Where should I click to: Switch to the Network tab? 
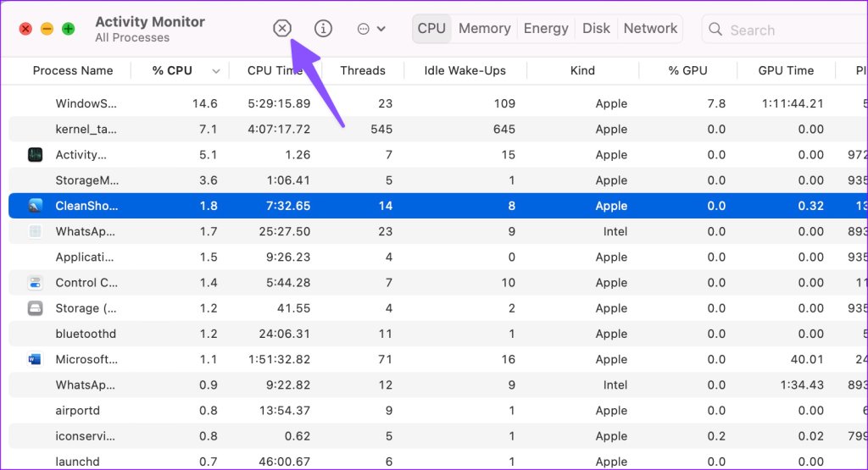(650, 28)
